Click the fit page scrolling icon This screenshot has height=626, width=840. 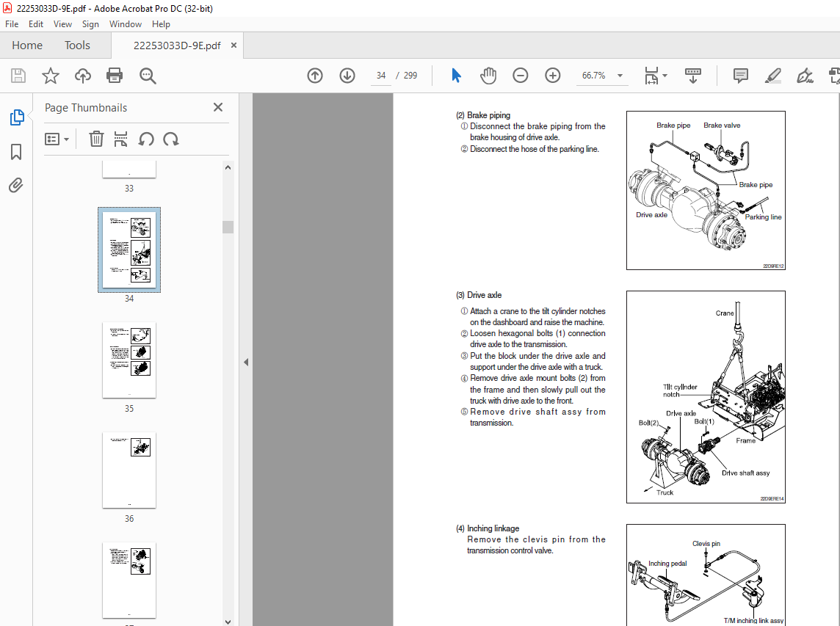651,76
